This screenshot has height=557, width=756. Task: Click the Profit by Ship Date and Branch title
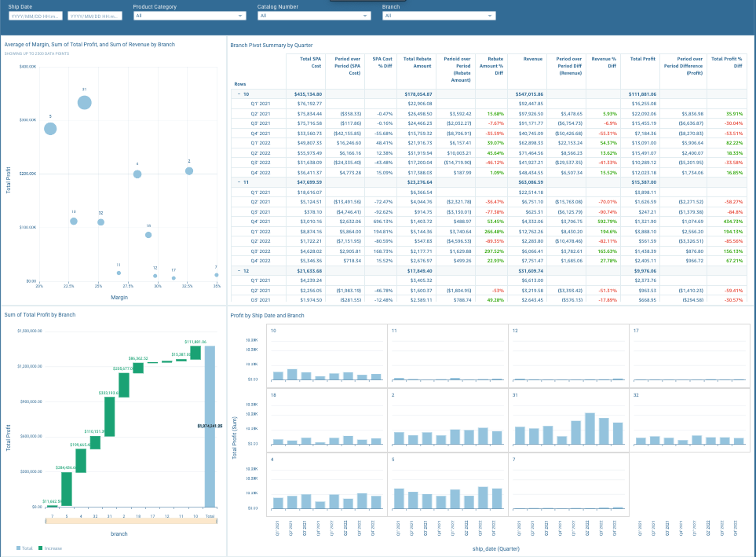tap(267, 316)
